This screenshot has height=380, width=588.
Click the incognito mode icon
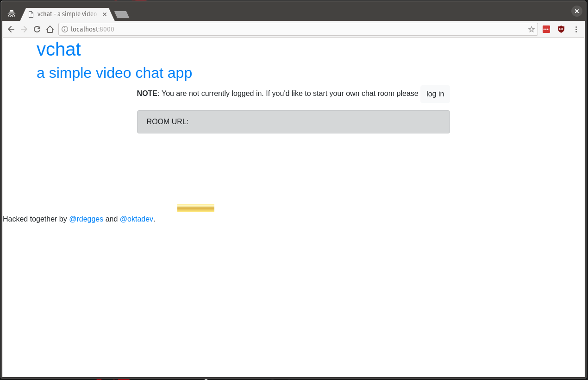12,14
